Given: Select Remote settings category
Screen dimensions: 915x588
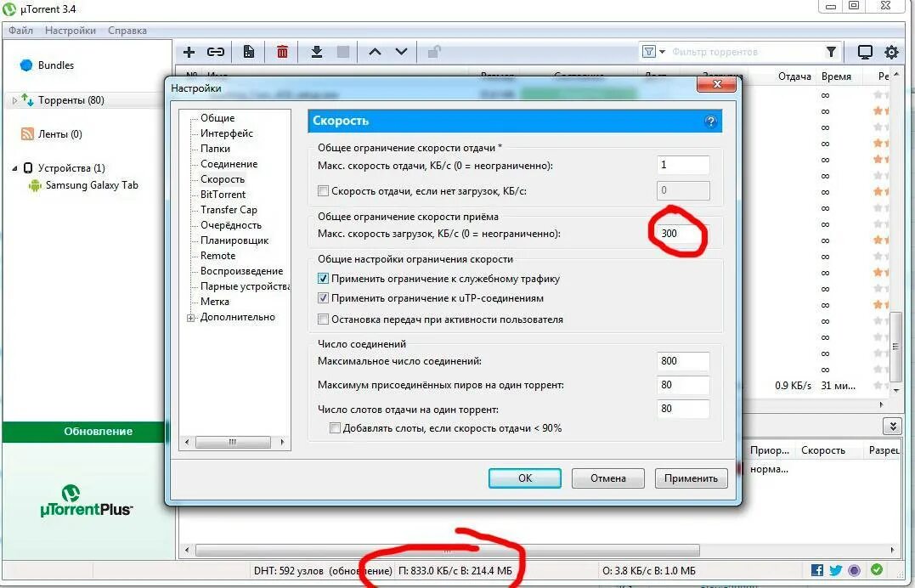Looking at the screenshot, I should (x=217, y=256).
